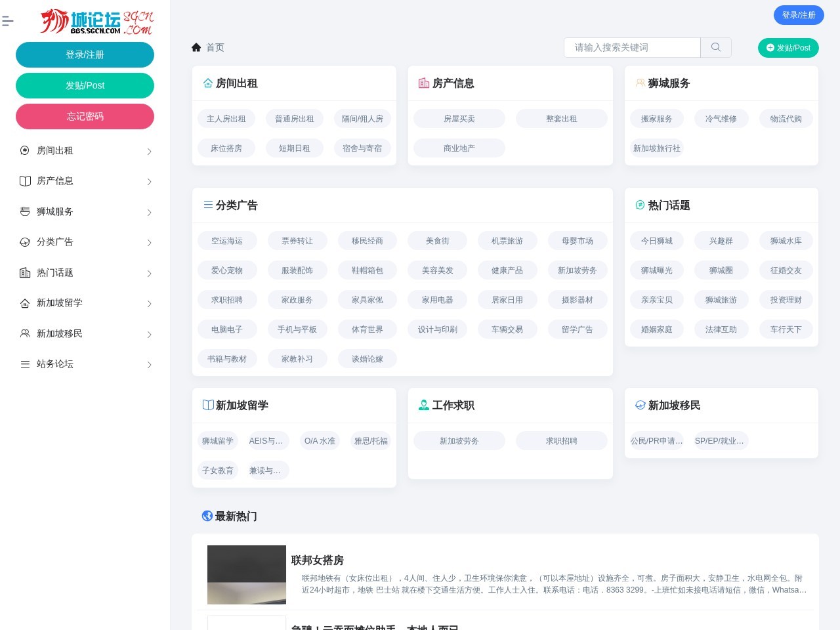The width and height of the screenshot is (840, 630).
Task: Click the SGCN forum logo
Action: (97, 22)
